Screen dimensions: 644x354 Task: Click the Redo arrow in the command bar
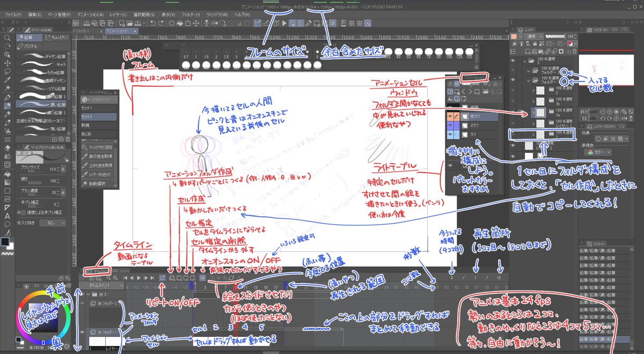point(162,23)
